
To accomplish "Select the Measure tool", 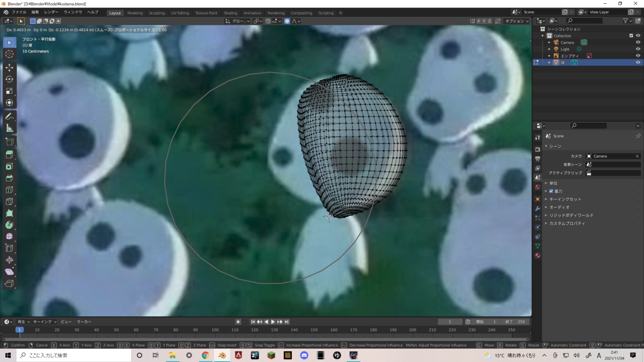I will (9, 128).
